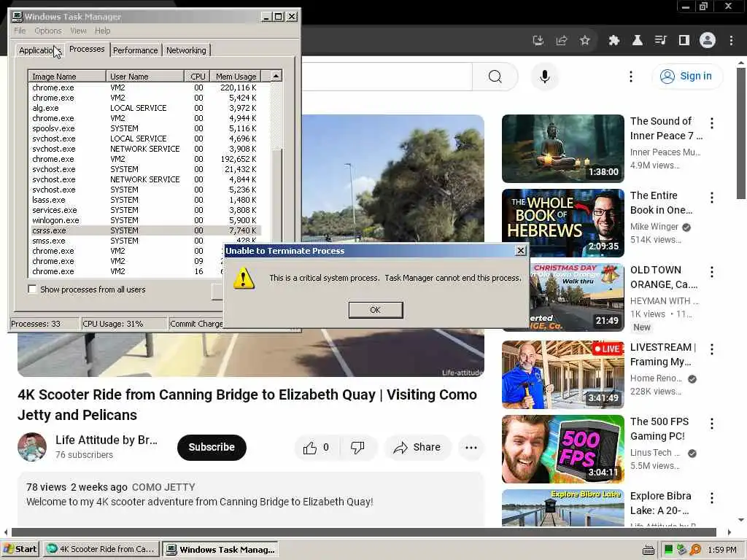
Task: Sort processes by User Name column
Action: click(145, 76)
